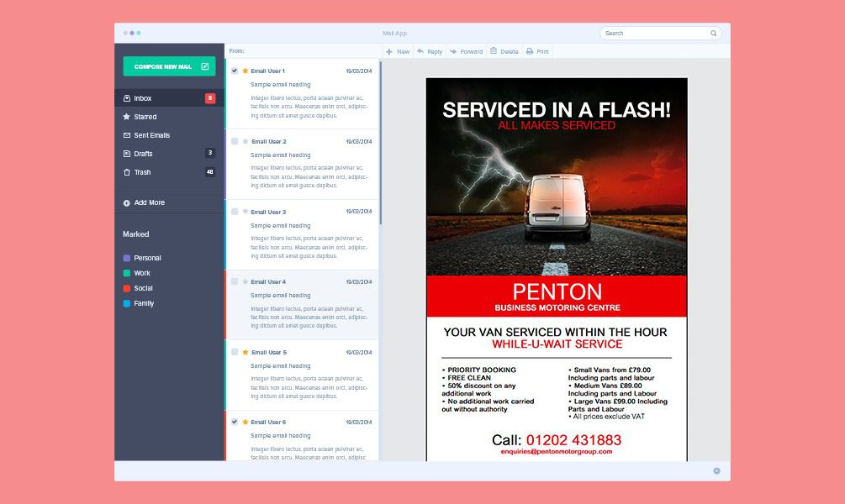
Task: Star the Email User 2 message
Action: coord(246,141)
